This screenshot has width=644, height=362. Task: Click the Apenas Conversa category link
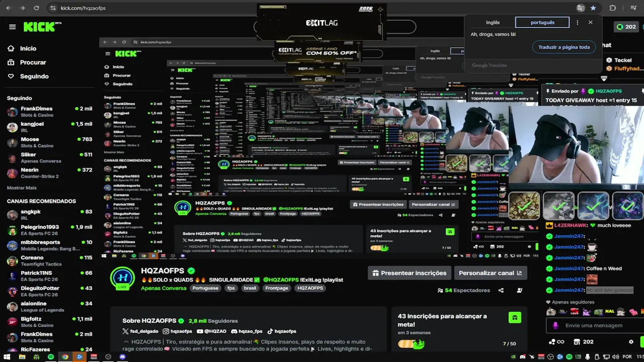coord(164,288)
